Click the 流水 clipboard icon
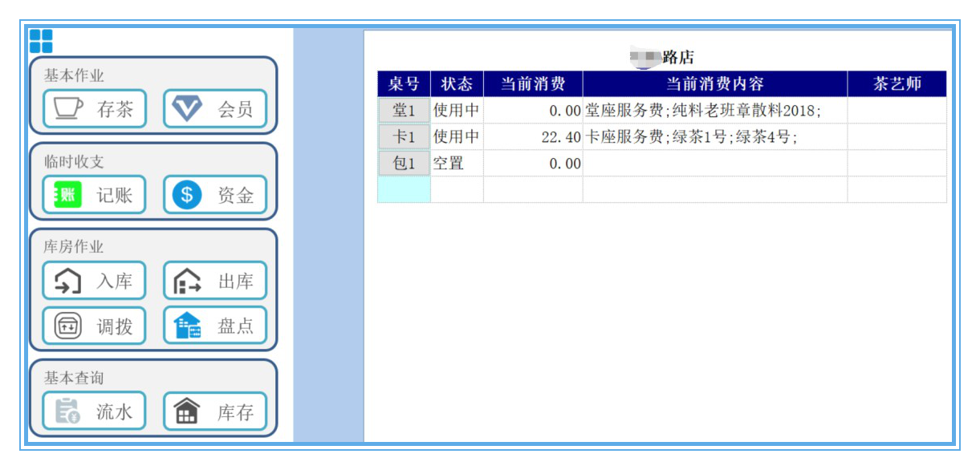This screenshot has width=980, height=470. click(67, 412)
